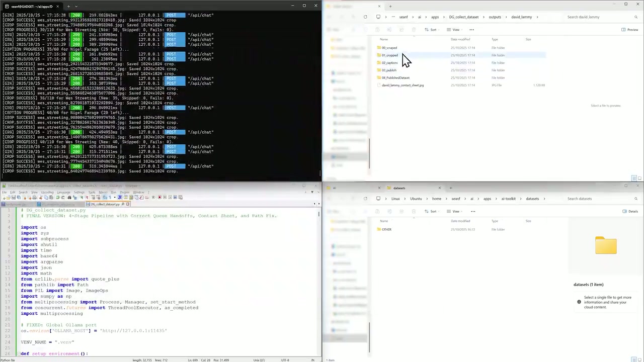Screen dimensions: 644x362
Task: Click Notepad++ Start Recording macro icon
Action: [160, 197]
